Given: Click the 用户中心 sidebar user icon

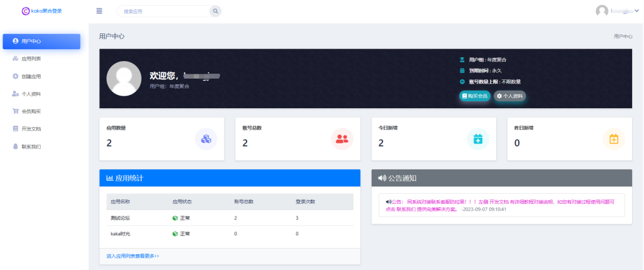Looking at the screenshot, I should pos(15,41).
